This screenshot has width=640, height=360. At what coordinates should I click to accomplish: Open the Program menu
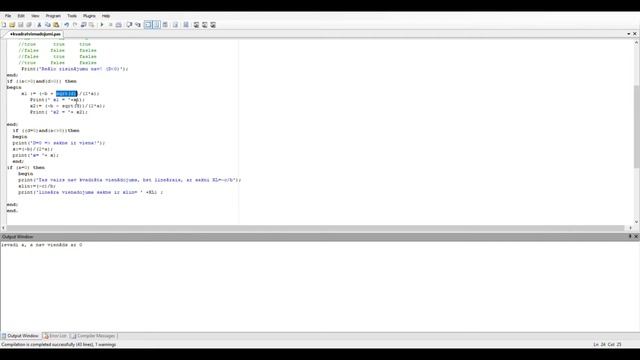coord(53,16)
